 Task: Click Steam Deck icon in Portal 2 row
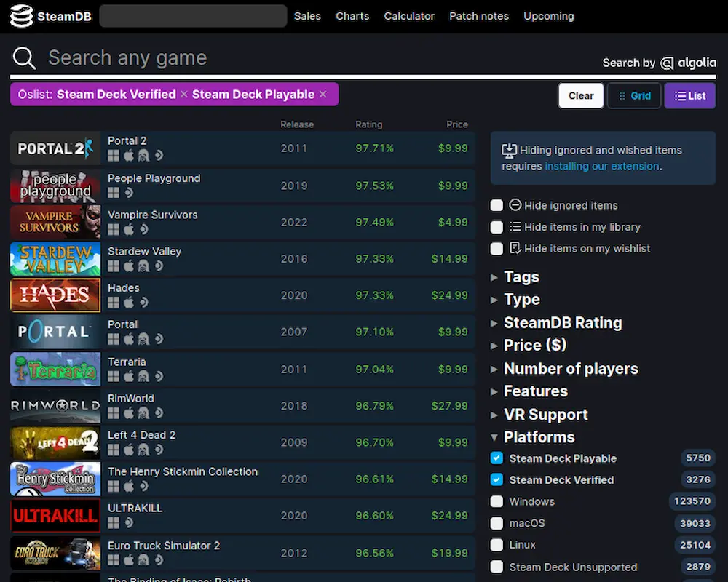click(x=159, y=156)
